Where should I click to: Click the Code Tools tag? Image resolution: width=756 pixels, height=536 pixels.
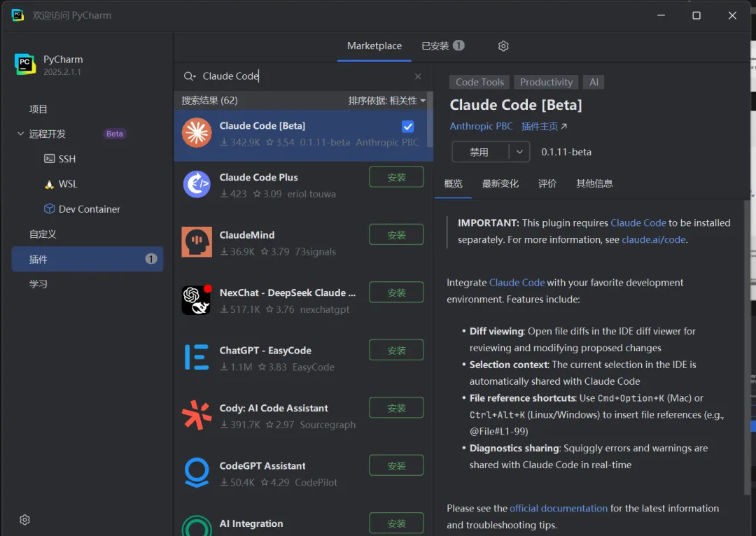tap(479, 82)
